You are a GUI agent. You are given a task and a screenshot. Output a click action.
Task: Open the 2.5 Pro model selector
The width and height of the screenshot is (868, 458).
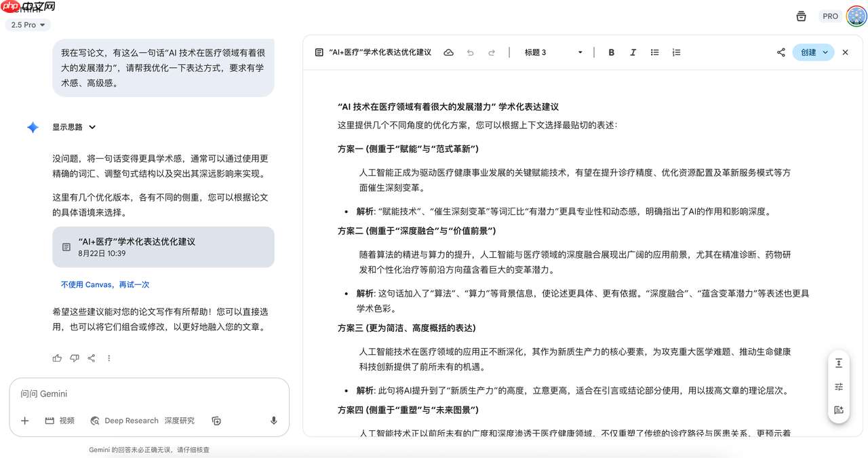tap(27, 24)
